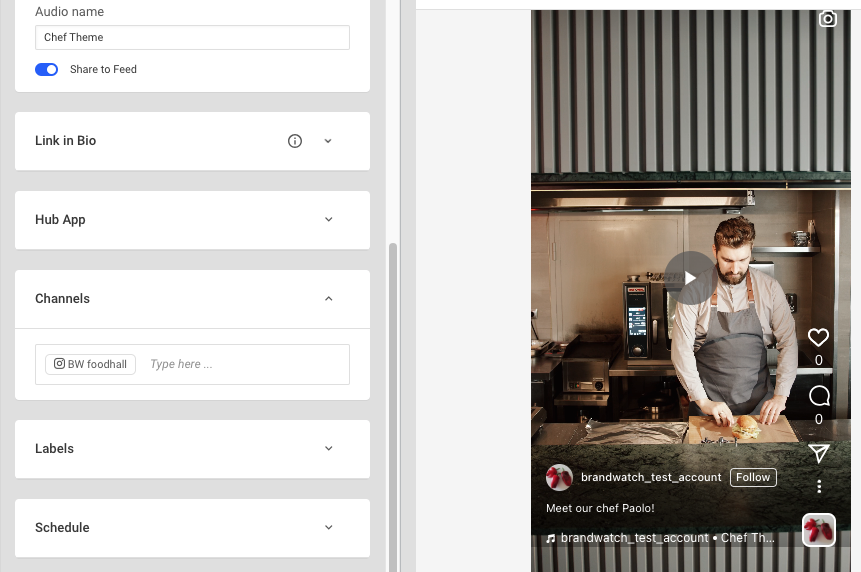Select the BW foodhall channel chip
Viewport: 861px width, 572px height.
(x=91, y=364)
